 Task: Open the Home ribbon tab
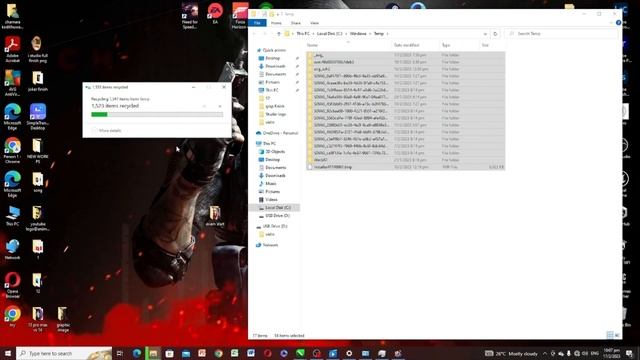tap(276, 23)
